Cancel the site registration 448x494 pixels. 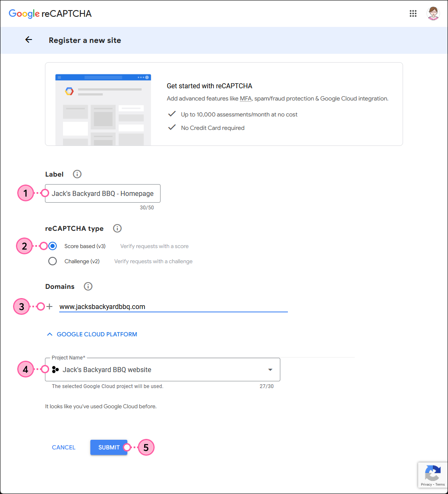pyautogui.click(x=63, y=447)
